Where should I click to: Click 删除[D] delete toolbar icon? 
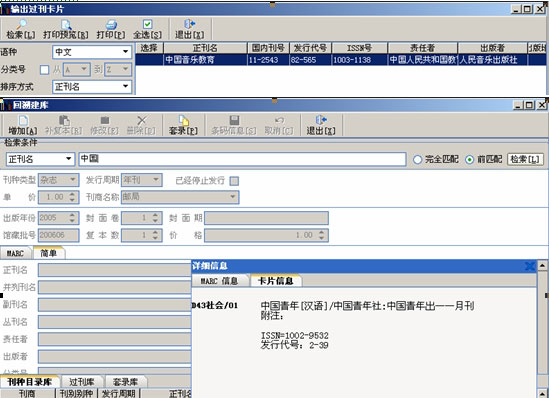141,125
